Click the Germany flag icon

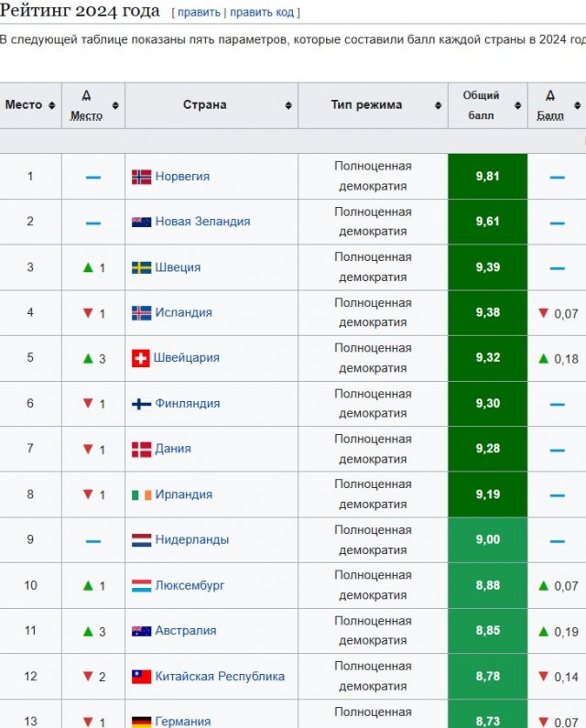(x=141, y=722)
